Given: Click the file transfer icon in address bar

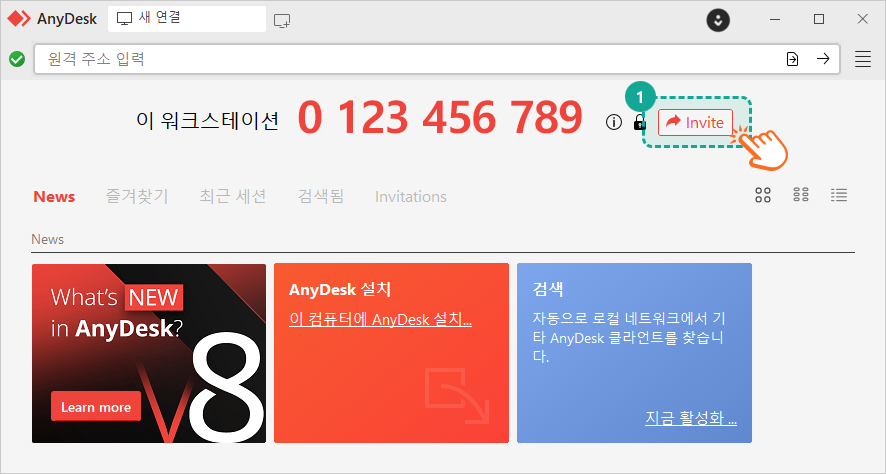Looking at the screenshot, I should tap(792, 59).
